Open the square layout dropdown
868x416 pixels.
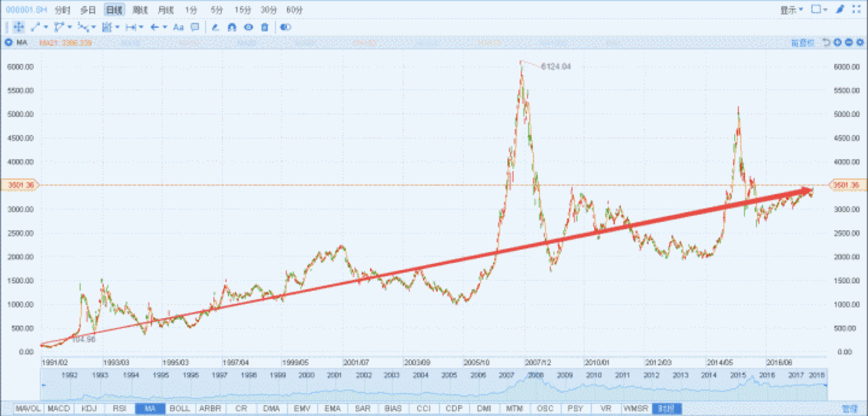tap(819, 10)
